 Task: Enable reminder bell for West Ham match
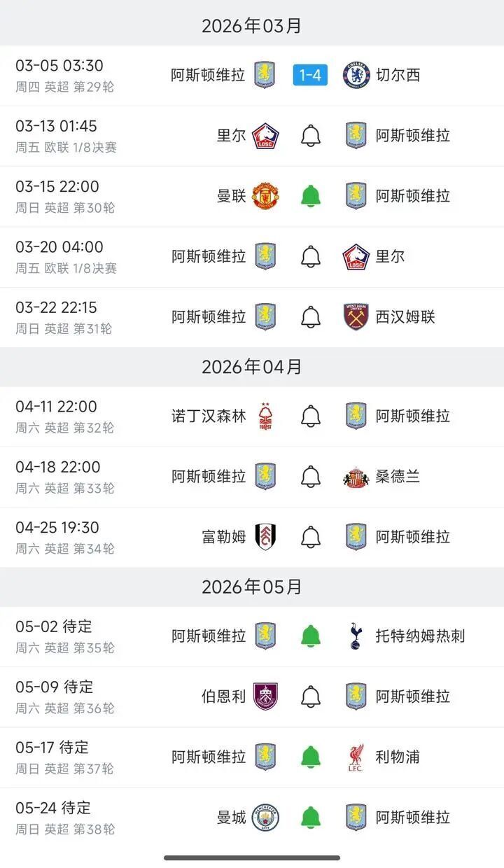311,317
